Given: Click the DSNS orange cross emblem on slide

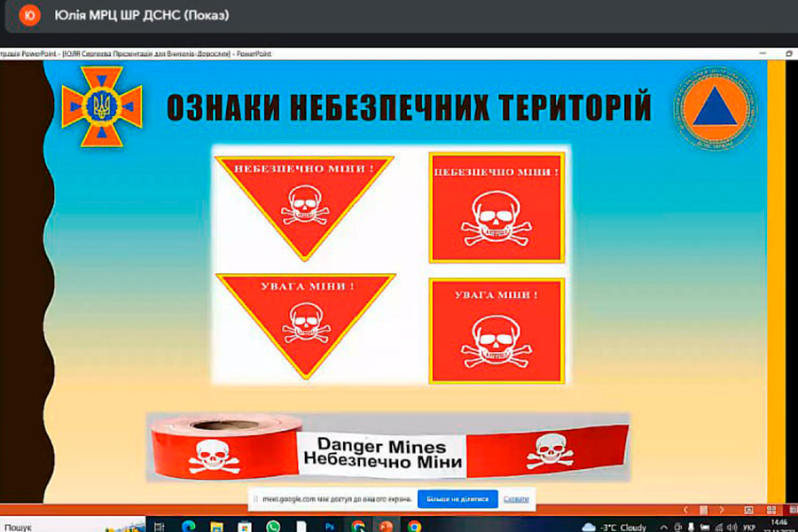Looking at the screenshot, I should click(x=102, y=106).
